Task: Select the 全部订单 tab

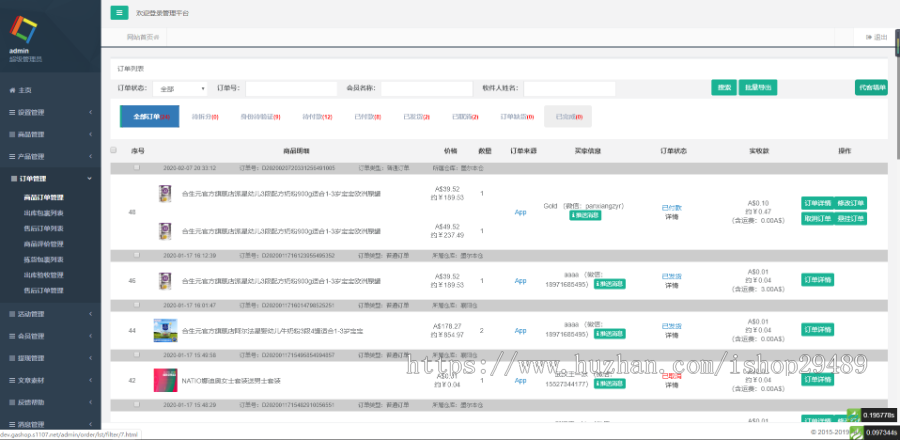Action: coord(150,116)
